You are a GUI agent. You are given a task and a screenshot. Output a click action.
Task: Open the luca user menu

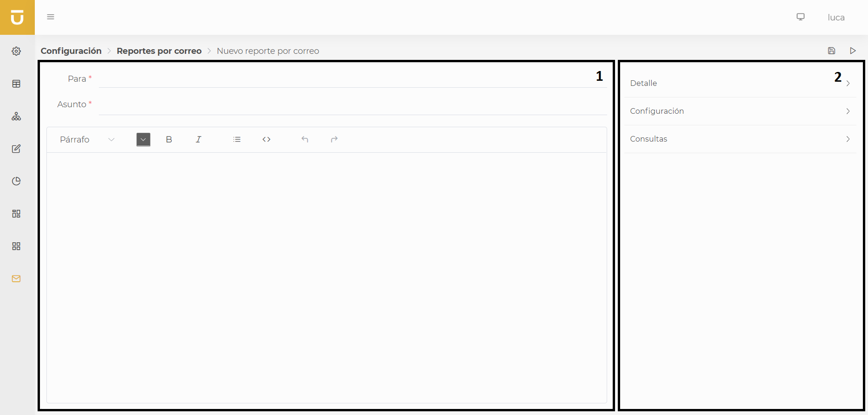836,18
